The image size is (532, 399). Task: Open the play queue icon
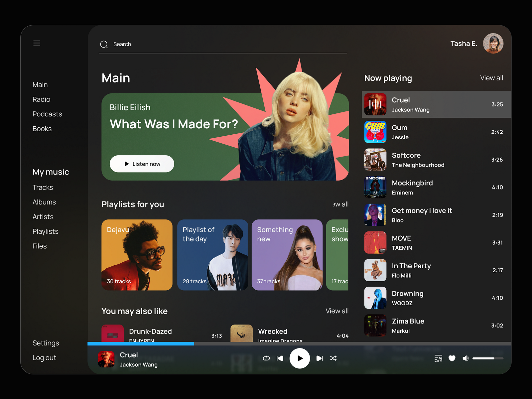click(439, 358)
